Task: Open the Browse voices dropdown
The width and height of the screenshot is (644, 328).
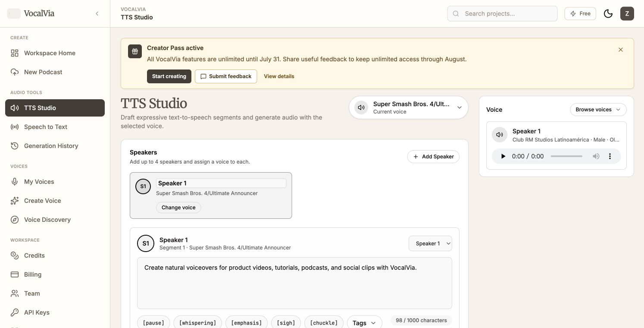Action: click(x=598, y=110)
